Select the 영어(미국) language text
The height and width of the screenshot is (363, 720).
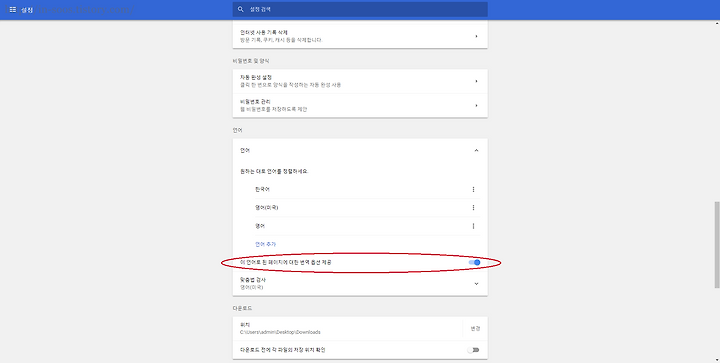click(x=267, y=208)
